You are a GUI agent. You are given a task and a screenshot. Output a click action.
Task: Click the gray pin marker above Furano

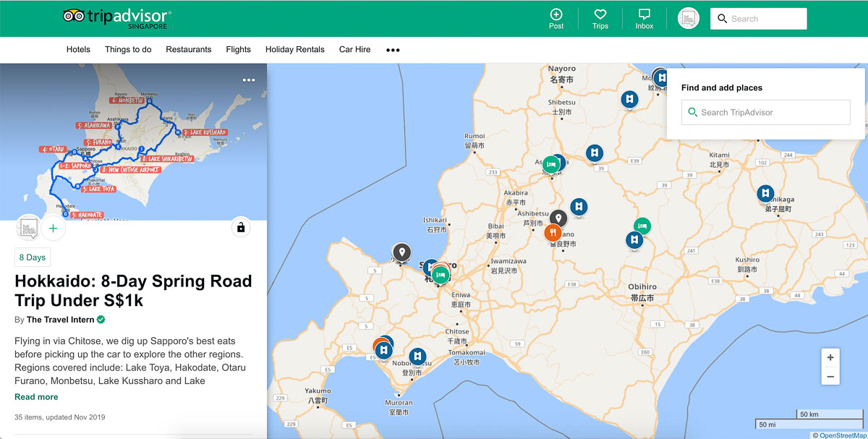point(558,216)
